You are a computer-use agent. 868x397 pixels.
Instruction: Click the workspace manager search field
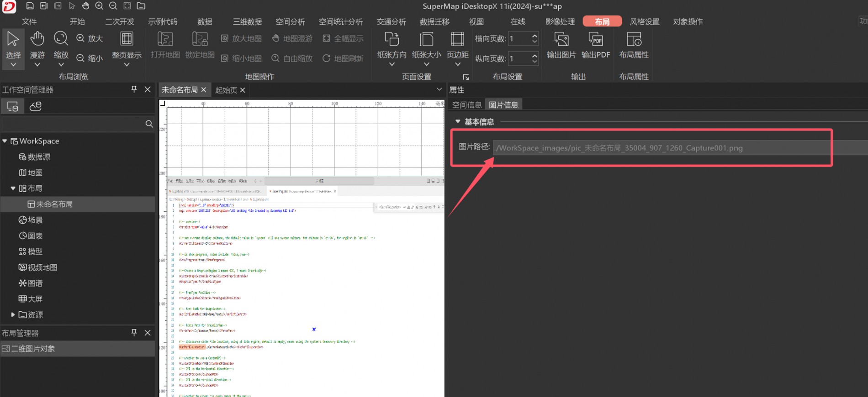point(73,124)
